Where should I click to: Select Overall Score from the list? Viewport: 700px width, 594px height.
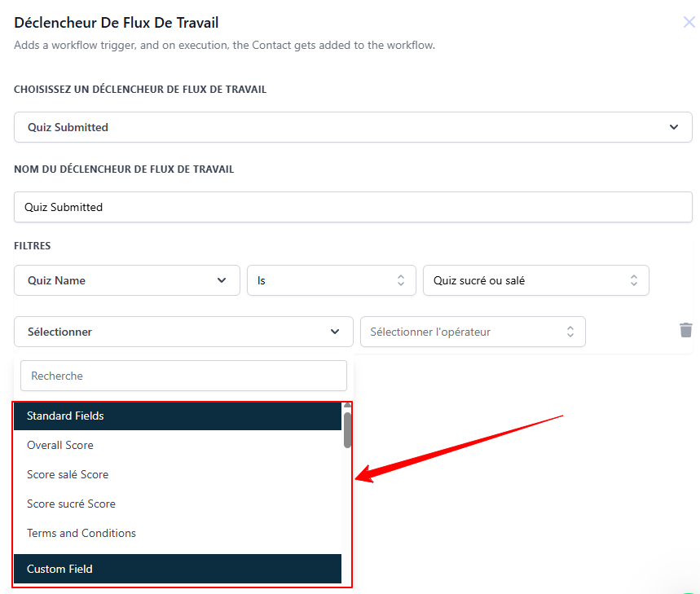pos(178,445)
